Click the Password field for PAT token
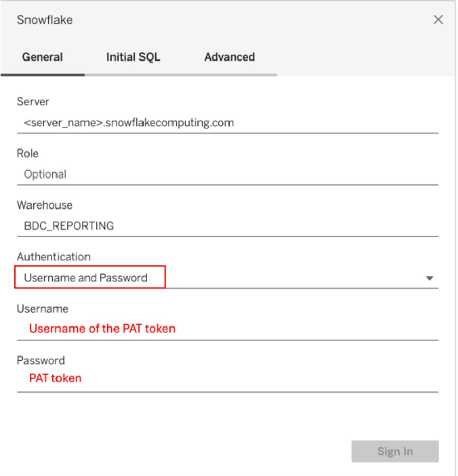 tap(229, 378)
